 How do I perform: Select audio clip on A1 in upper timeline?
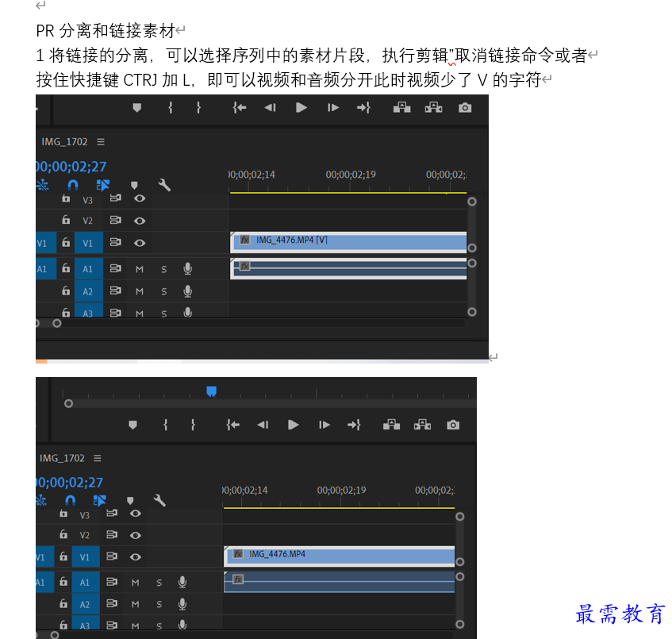[348, 269]
